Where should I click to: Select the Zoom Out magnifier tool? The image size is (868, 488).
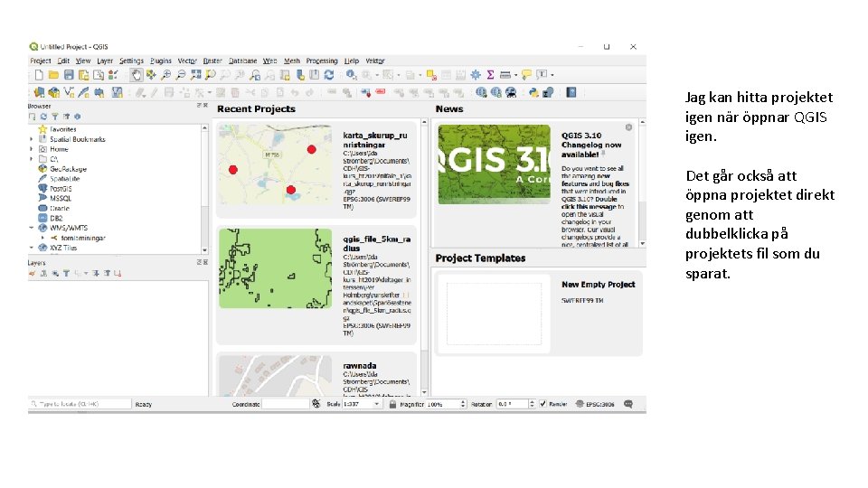click(x=181, y=75)
